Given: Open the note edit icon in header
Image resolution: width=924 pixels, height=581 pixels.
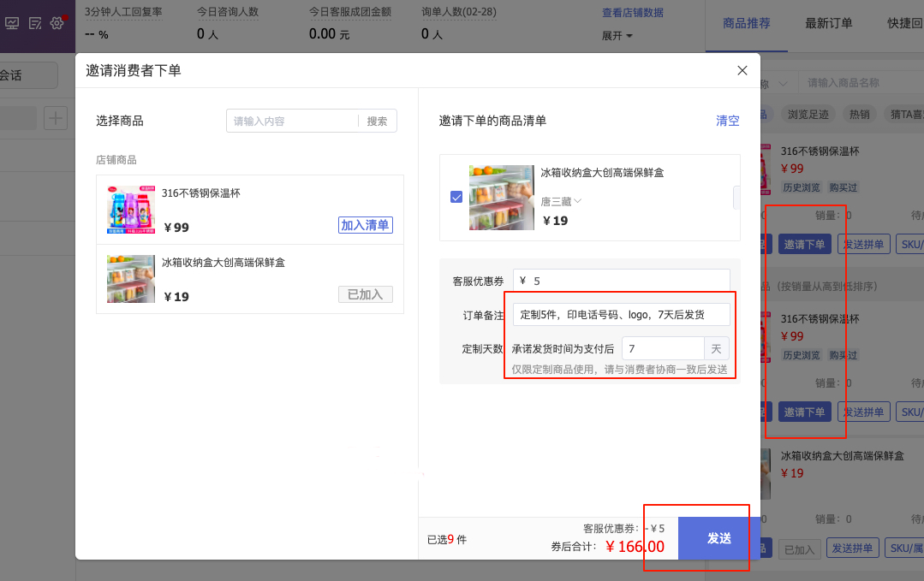Looking at the screenshot, I should click(35, 23).
